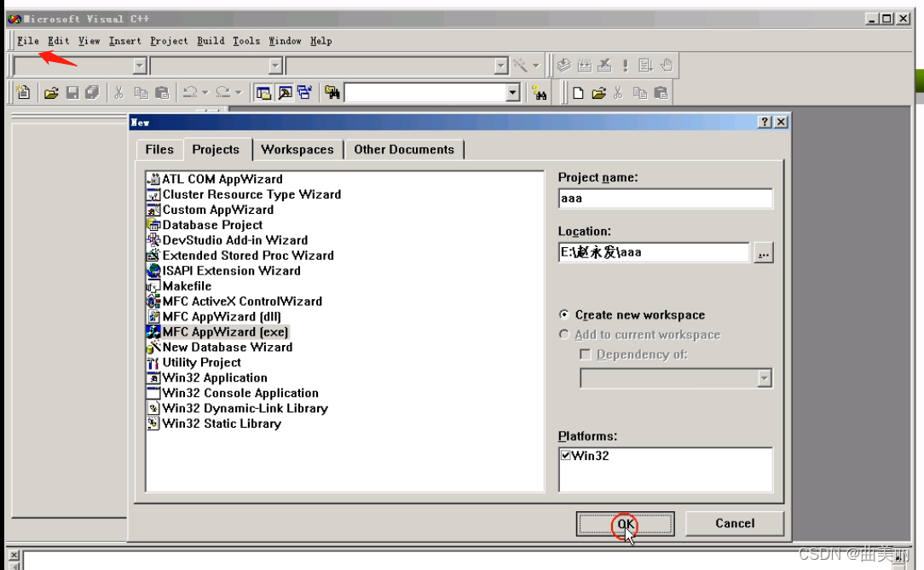The width and height of the screenshot is (924, 570).
Task: Click the WizardBar magic wand icon
Action: coord(520,66)
